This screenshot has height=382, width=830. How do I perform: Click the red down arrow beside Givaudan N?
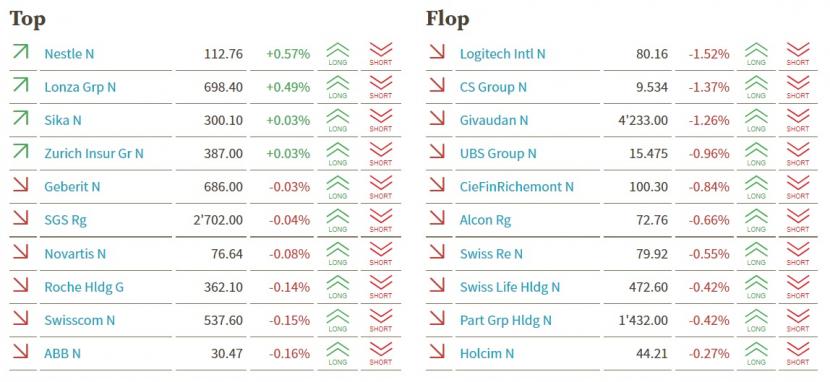click(x=437, y=118)
